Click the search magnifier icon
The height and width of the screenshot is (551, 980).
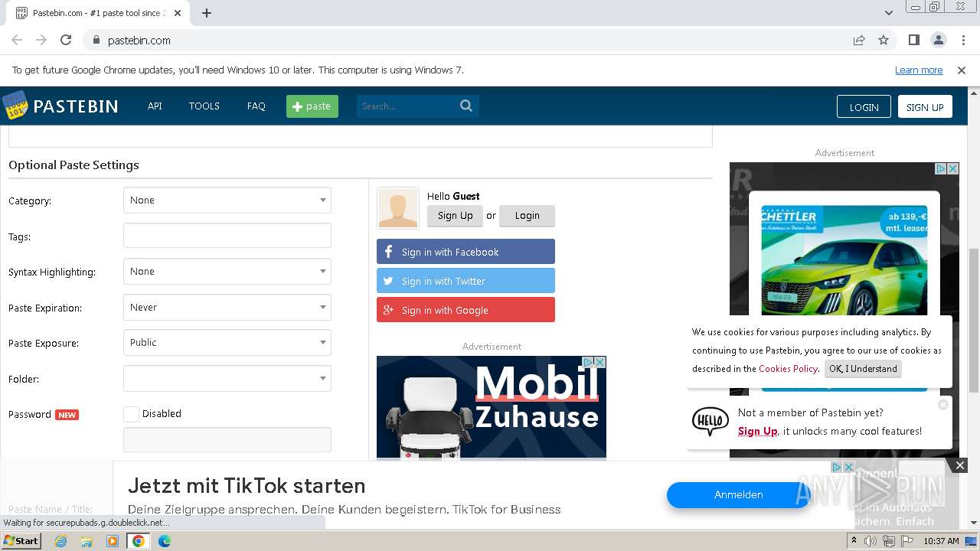(466, 106)
